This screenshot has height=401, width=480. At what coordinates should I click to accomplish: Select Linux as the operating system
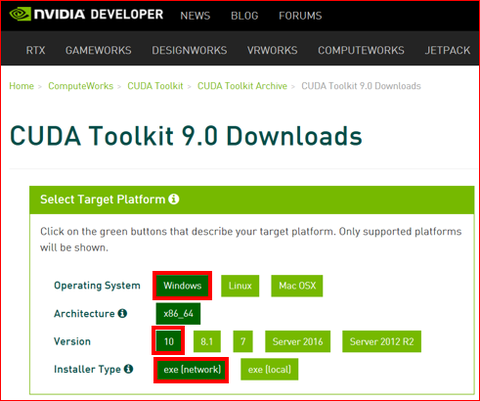pos(240,286)
